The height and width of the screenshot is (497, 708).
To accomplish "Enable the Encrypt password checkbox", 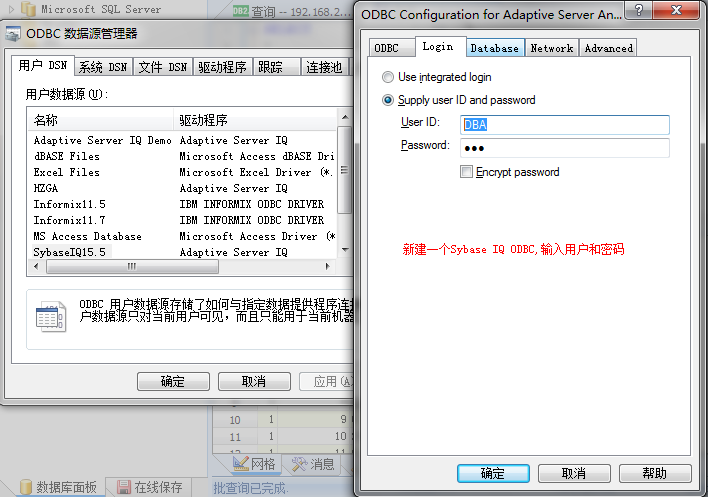I will point(466,172).
